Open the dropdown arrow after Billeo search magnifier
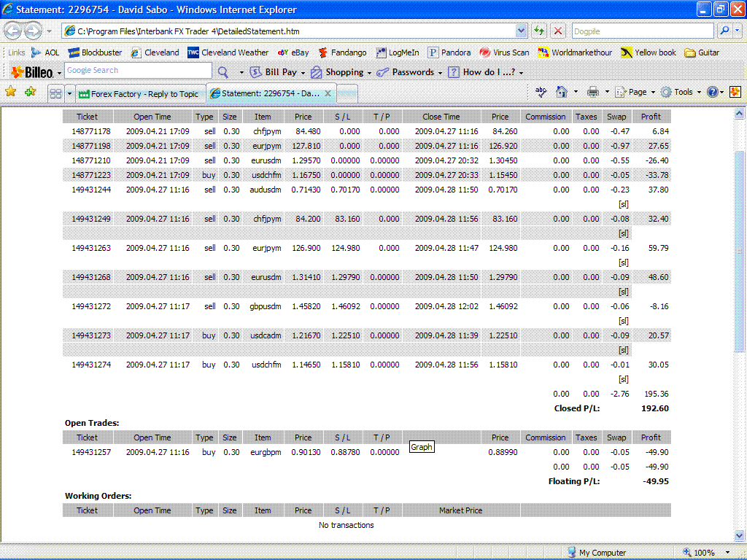Image resolution: width=747 pixels, height=560 pixels. click(x=241, y=72)
